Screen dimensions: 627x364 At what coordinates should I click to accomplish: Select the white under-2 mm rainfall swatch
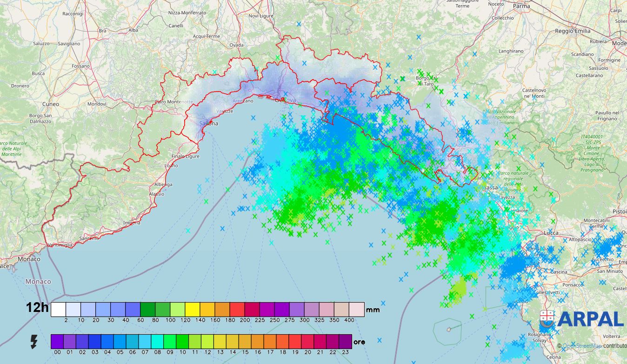[58, 309]
